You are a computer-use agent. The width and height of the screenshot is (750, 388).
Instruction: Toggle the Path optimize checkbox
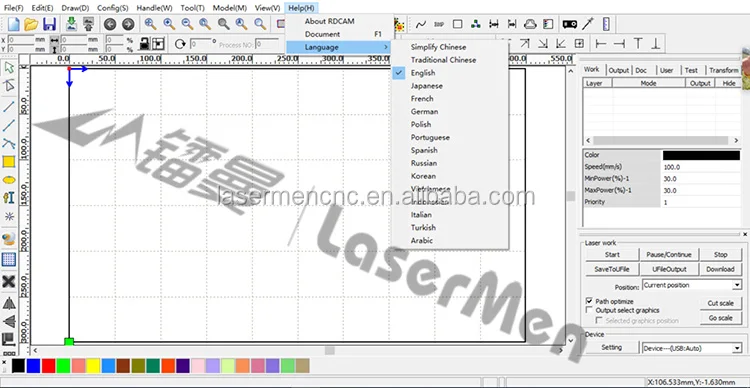[x=589, y=301]
